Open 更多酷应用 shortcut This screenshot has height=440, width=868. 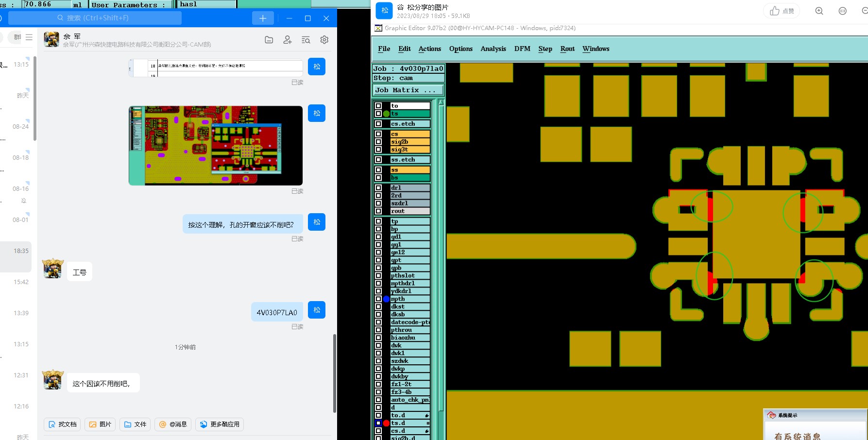220,424
